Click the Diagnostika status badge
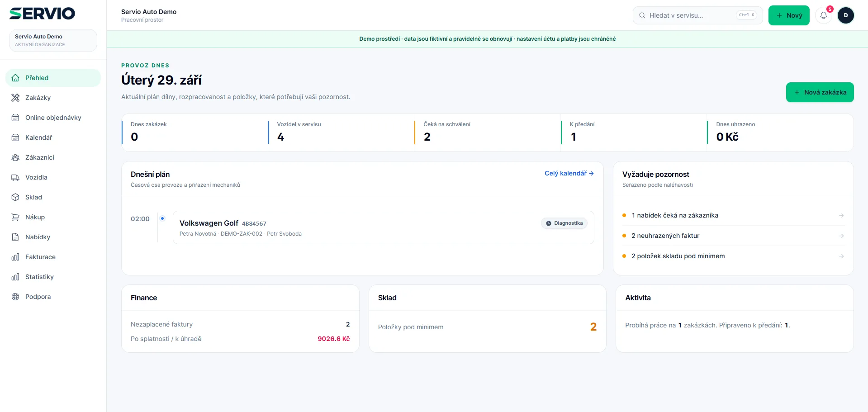868x412 pixels. 564,223
